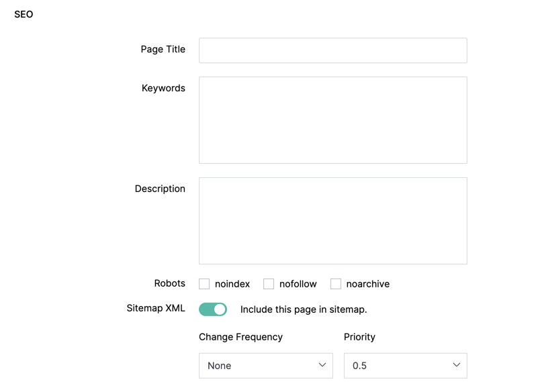534x392 pixels.
Task: Open the Change Frequency dropdown
Action: (265, 366)
